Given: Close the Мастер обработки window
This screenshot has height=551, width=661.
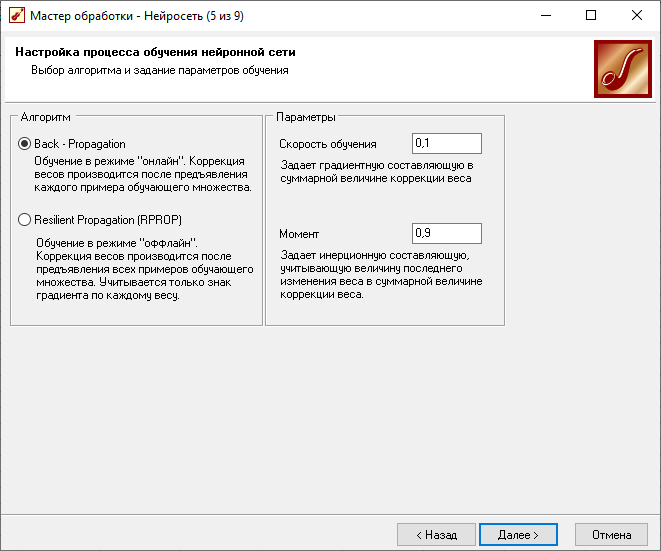Looking at the screenshot, I should coord(637,16).
